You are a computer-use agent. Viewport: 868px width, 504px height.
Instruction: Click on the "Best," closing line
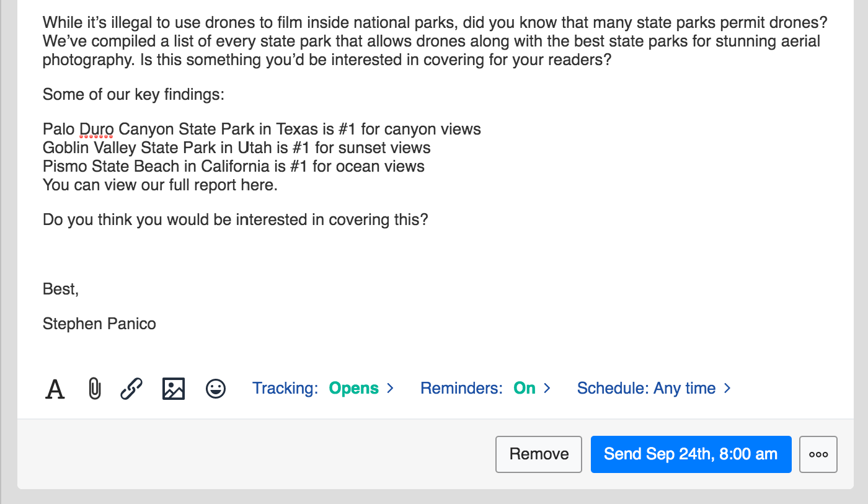(61, 289)
